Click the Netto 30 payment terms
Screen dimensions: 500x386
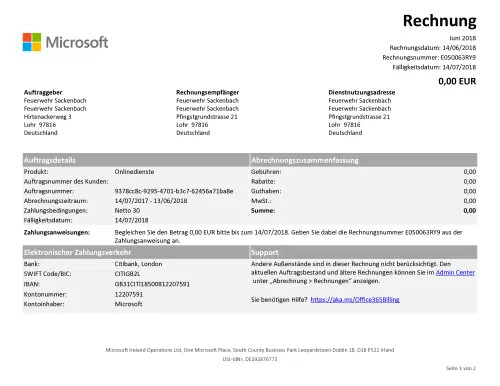click(127, 211)
